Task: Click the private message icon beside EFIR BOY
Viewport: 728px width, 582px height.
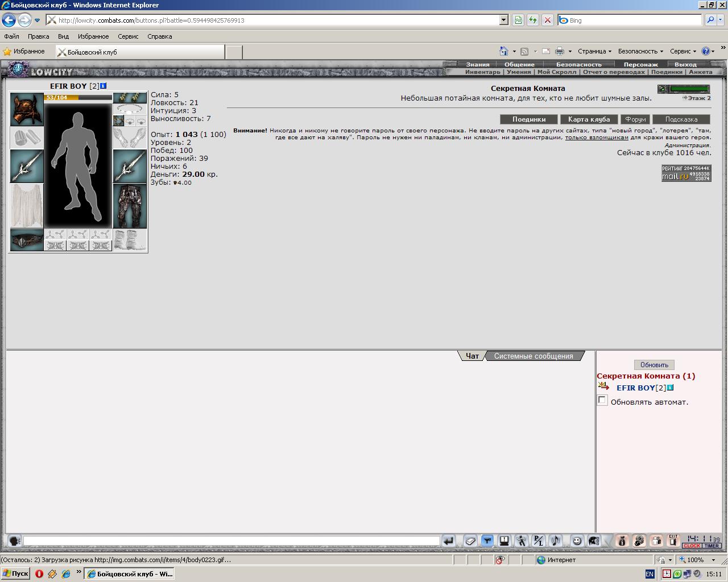Action: [603, 386]
